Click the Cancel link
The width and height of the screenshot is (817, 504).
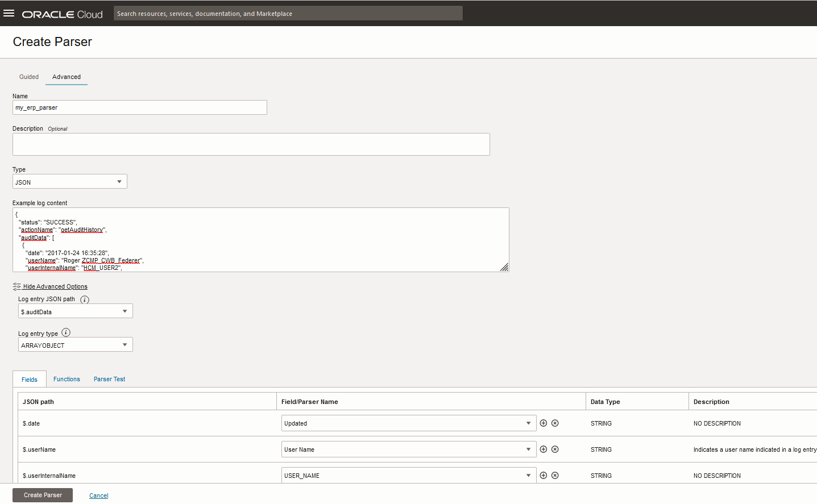coord(98,495)
